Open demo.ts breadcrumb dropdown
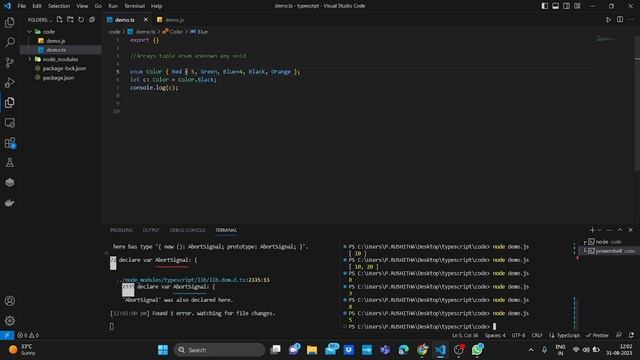This screenshot has height=360, width=640. tap(142, 31)
